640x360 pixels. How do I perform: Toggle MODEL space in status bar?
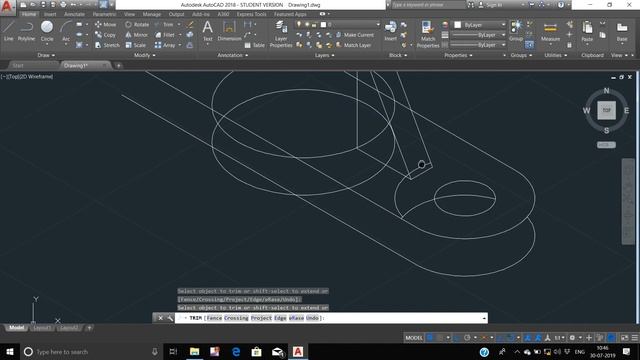point(413,338)
